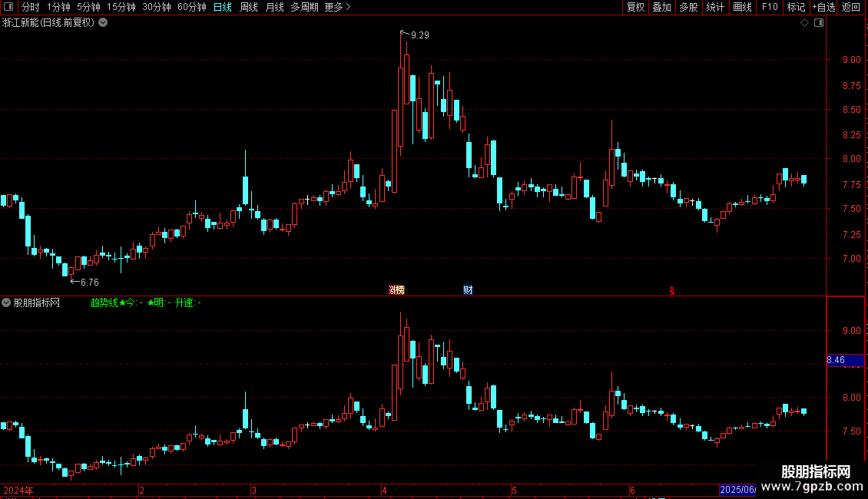Click the 财 financial report marker
Screen dimensions: 868x499
(x=468, y=290)
